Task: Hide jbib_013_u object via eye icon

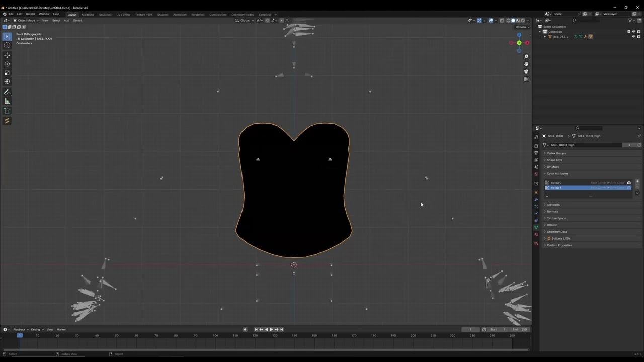Action: (633, 37)
